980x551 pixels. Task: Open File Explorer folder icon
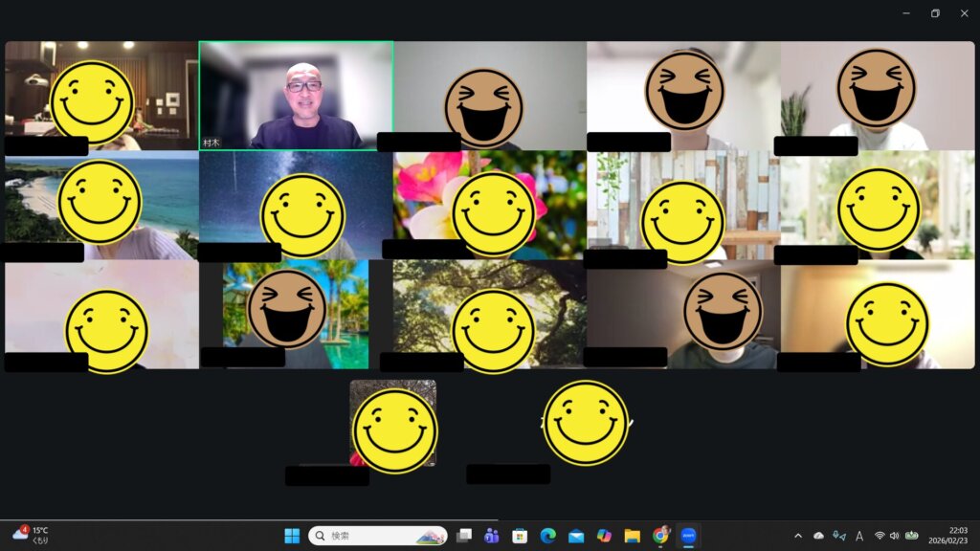point(632,536)
